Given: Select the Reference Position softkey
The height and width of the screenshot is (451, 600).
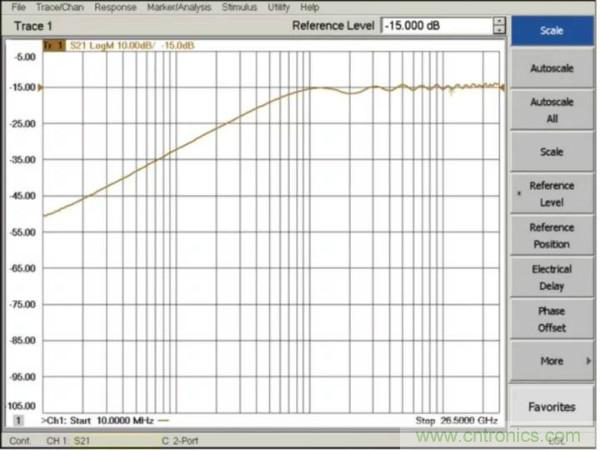Looking at the screenshot, I should (x=552, y=235).
